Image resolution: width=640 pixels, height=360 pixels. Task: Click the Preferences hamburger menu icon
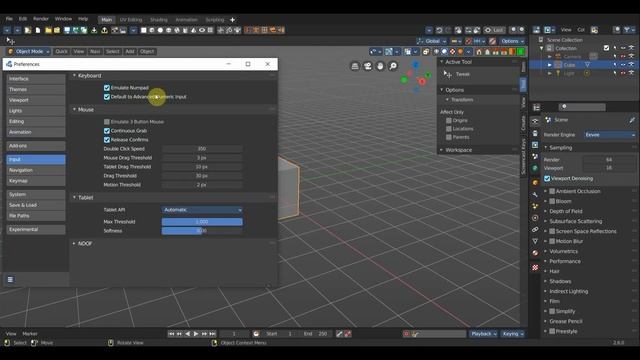coord(10,279)
